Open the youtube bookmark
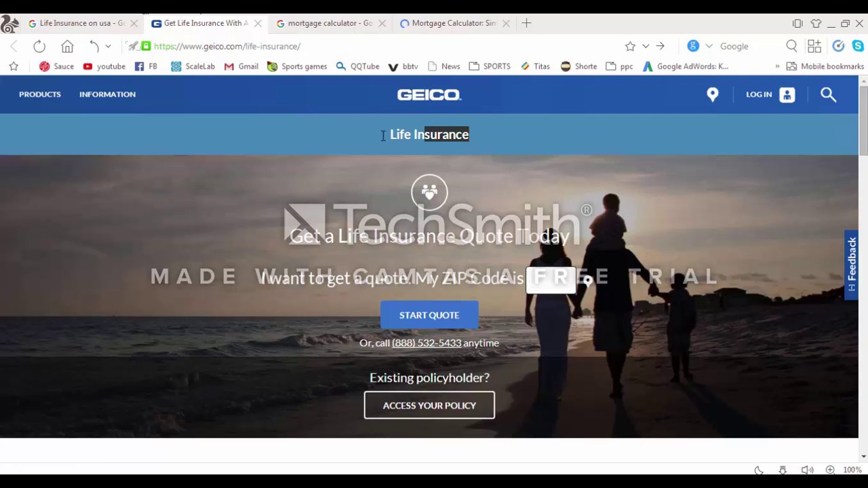868x488 pixels. 104,66
